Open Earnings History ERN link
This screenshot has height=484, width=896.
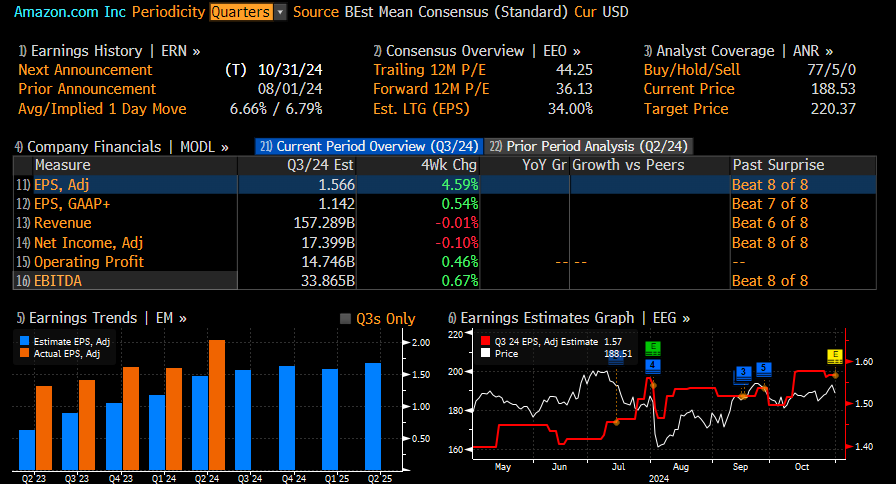tap(109, 51)
